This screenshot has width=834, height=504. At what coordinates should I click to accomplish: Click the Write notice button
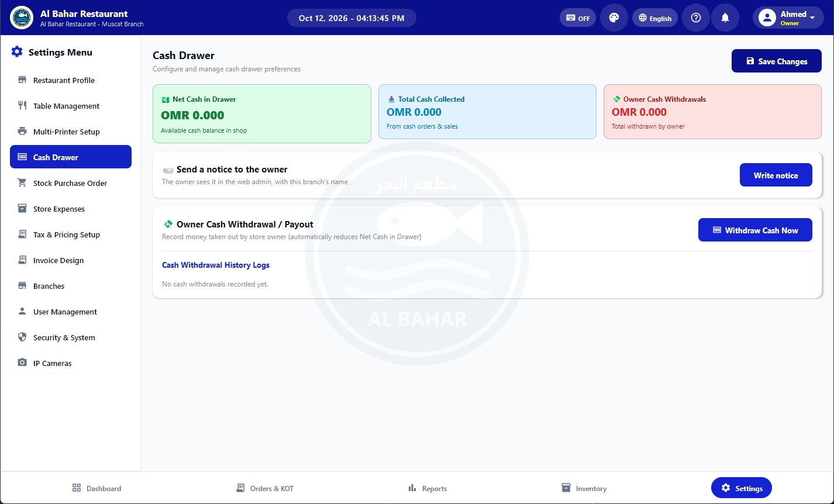pos(776,175)
